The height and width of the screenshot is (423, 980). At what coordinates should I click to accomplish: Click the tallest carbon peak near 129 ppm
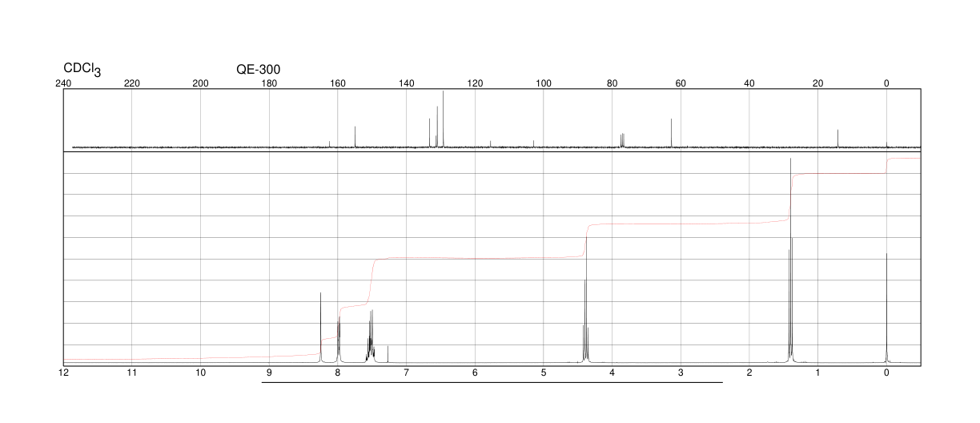(443, 119)
